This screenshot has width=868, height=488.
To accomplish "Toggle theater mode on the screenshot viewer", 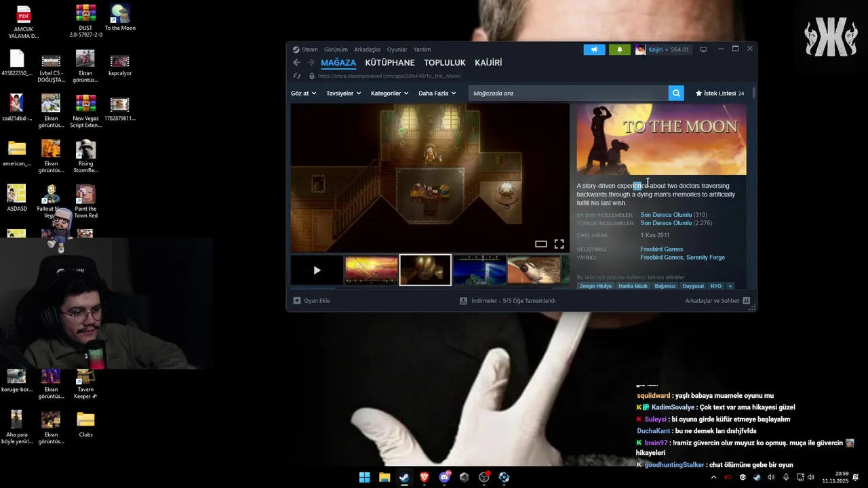I will click(540, 244).
